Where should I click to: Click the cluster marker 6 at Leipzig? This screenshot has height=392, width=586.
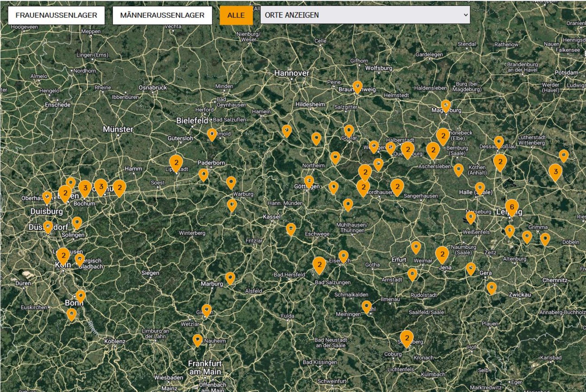[x=512, y=207]
